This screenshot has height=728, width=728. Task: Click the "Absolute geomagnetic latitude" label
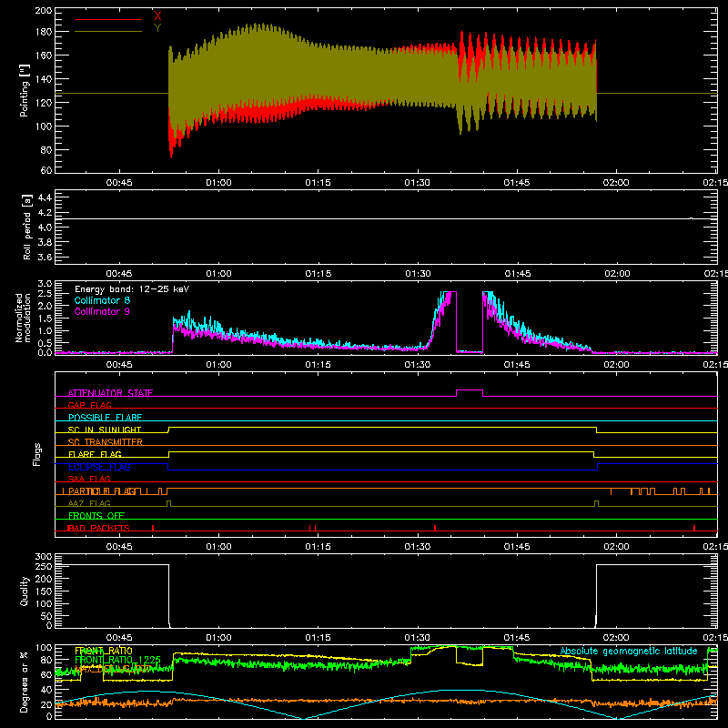pos(629,652)
